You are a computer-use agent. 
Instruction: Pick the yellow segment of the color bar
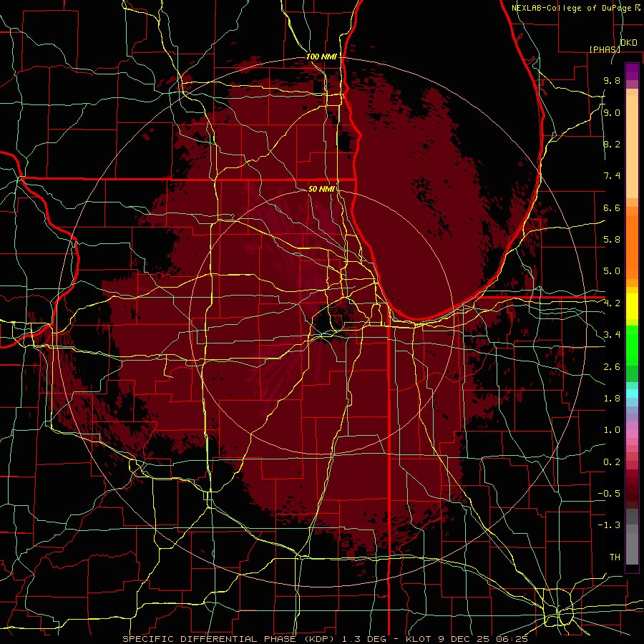[x=632, y=306]
